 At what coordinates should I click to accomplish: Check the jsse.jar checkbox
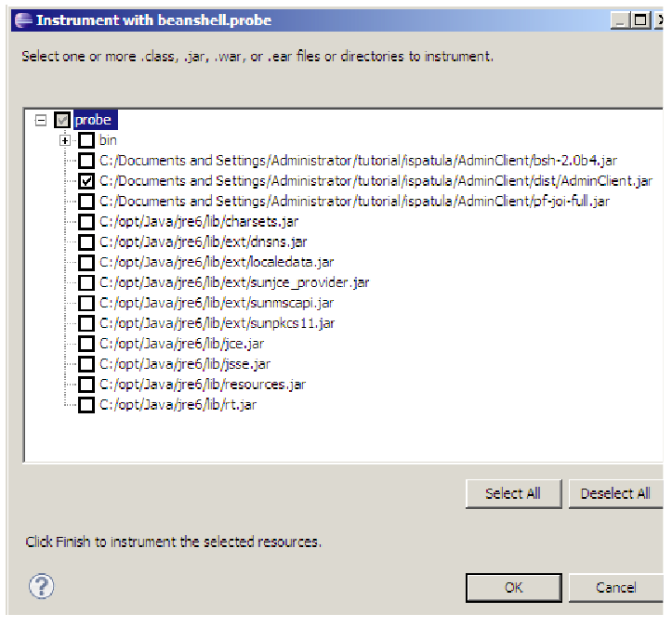pyautogui.click(x=86, y=364)
